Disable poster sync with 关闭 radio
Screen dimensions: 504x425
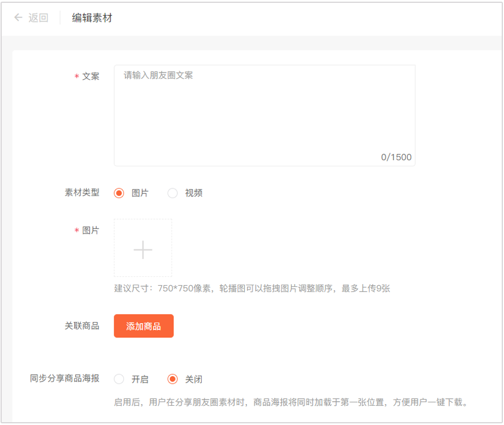click(x=173, y=379)
